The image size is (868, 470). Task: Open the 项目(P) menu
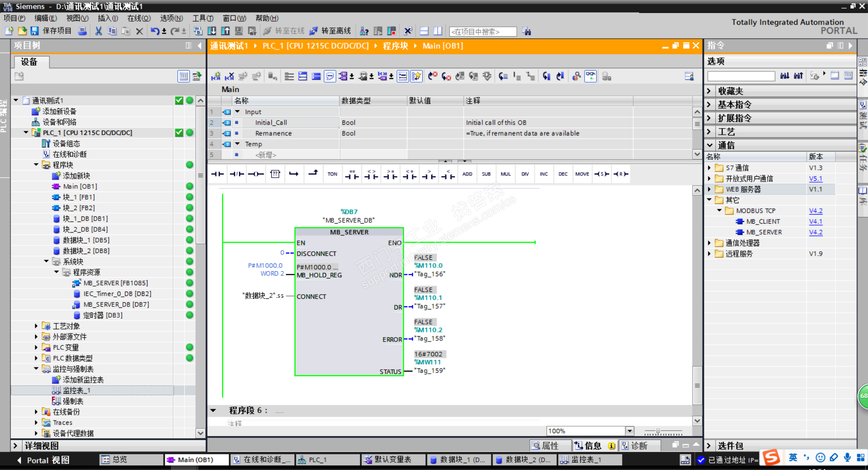coord(14,18)
